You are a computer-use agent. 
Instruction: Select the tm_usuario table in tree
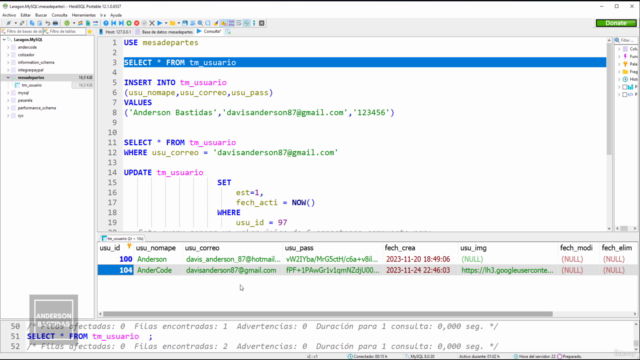(x=31, y=85)
